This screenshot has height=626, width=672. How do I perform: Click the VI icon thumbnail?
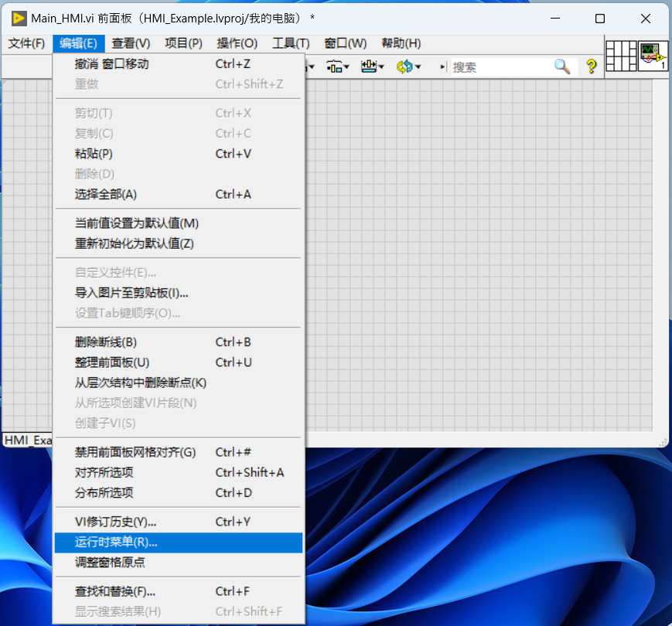[x=653, y=56]
